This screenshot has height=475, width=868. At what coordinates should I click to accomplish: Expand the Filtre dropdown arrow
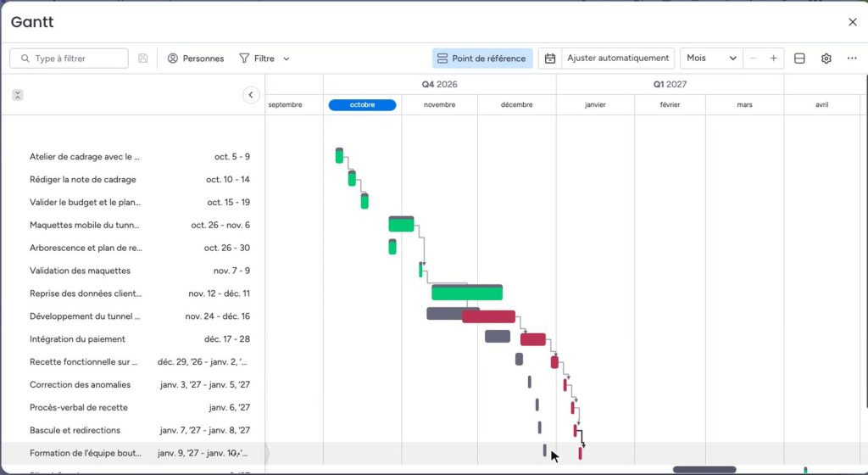(x=287, y=59)
